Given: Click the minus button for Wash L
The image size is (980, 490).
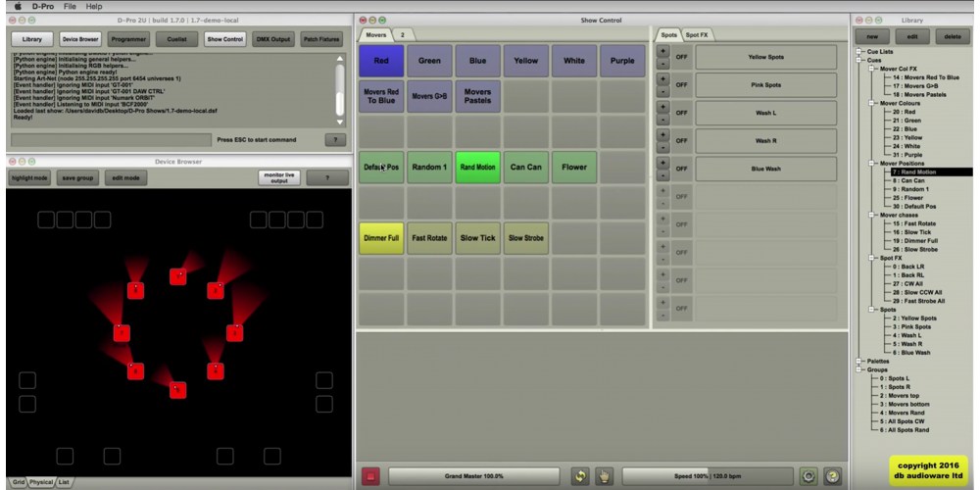Looking at the screenshot, I should point(662,120).
